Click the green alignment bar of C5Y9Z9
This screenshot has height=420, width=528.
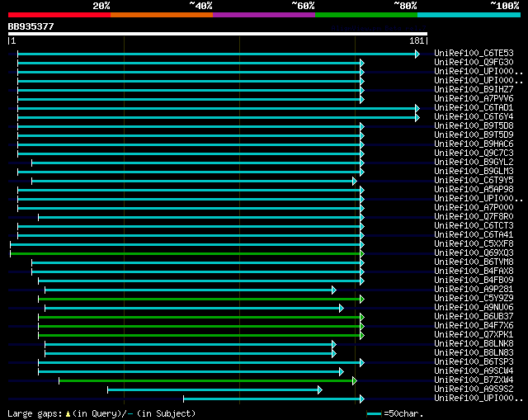coord(201,299)
